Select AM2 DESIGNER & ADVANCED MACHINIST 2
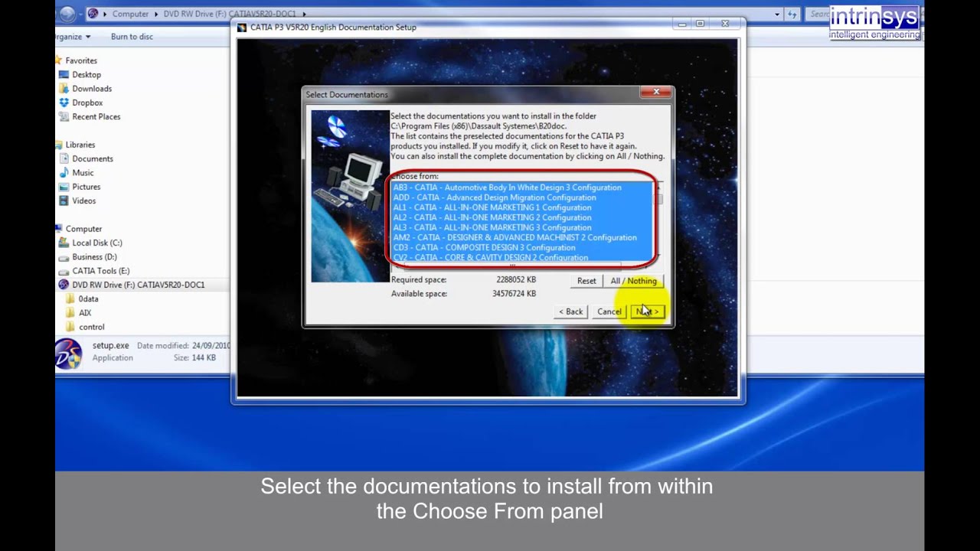Screen dimensions: 980x551 pyautogui.click(x=523, y=237)
